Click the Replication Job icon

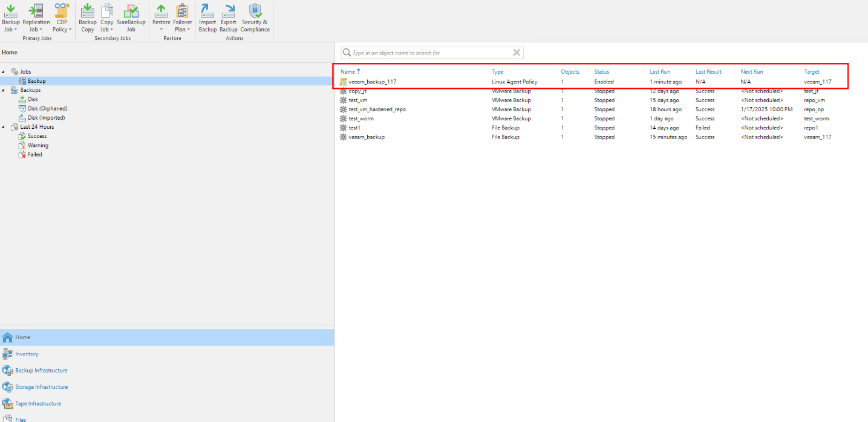coord(36,11)
